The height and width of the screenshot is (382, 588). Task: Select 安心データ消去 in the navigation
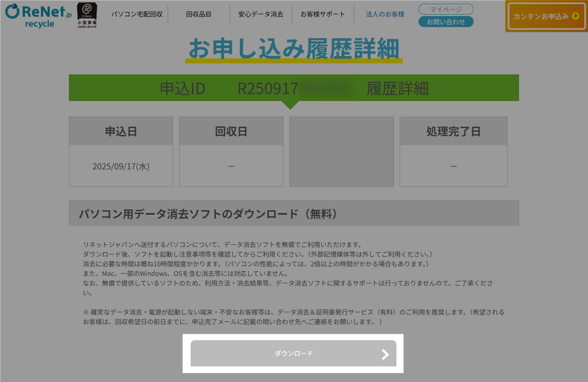pyautogui.click(x=260, y=14)
